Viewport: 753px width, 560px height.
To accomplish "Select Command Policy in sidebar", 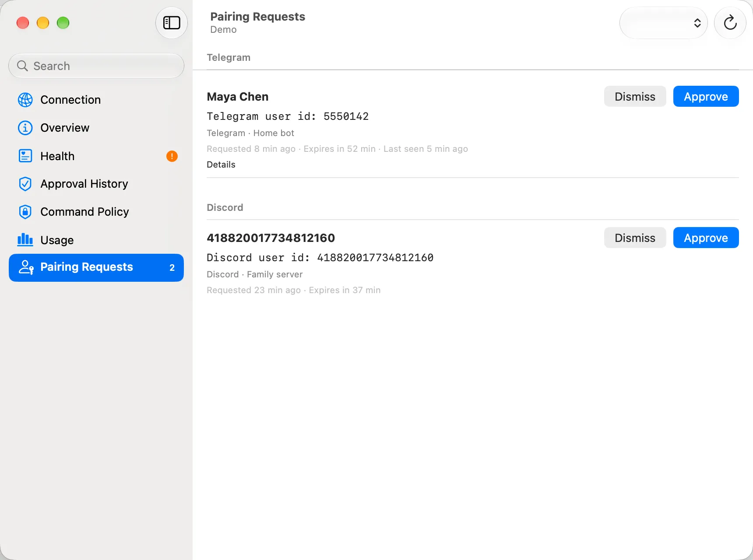I will [96, 212].
